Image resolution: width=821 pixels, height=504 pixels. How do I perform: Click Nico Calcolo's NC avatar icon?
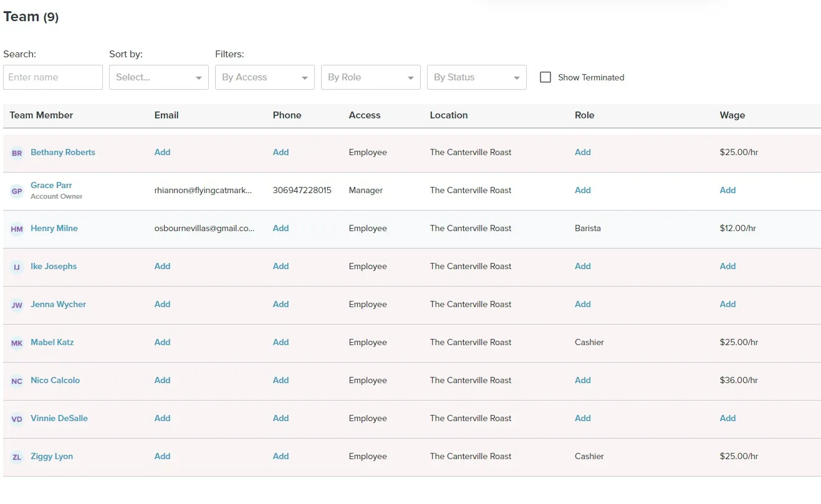17,381
